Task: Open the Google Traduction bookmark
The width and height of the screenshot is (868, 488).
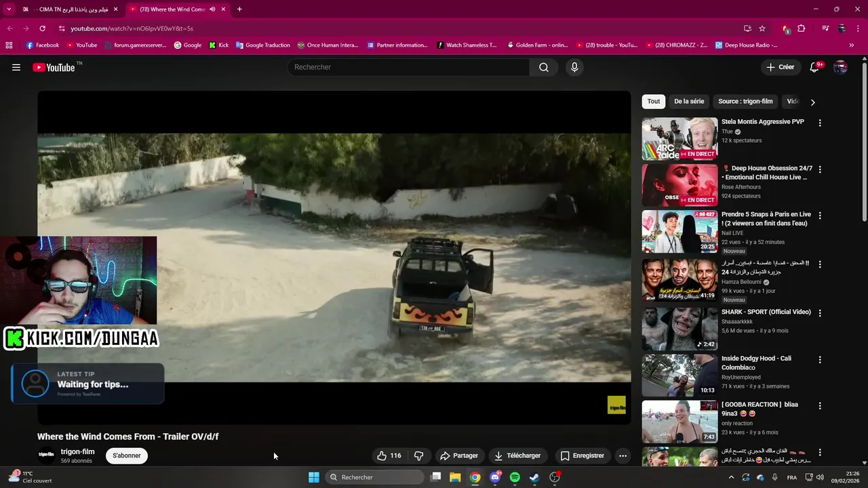Action: [263, 45]
